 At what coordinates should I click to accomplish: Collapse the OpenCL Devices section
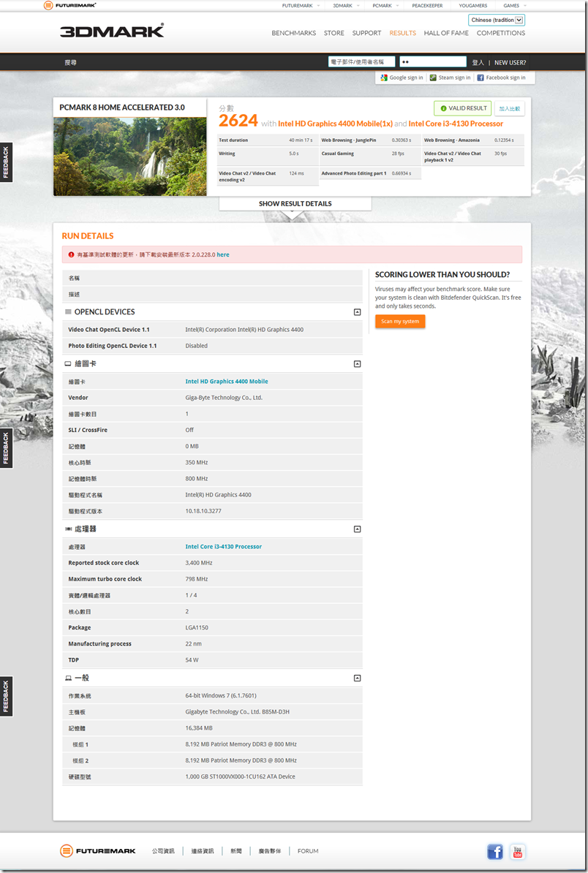pos(358,312)
